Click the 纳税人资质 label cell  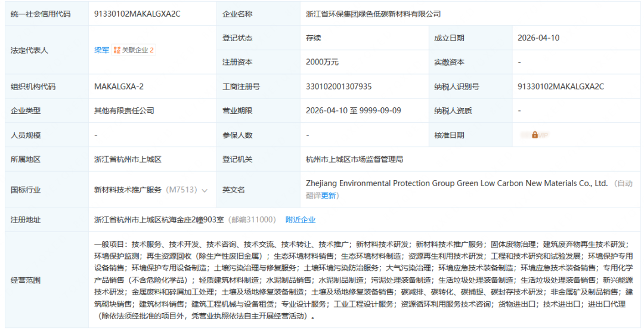point(470,110)
